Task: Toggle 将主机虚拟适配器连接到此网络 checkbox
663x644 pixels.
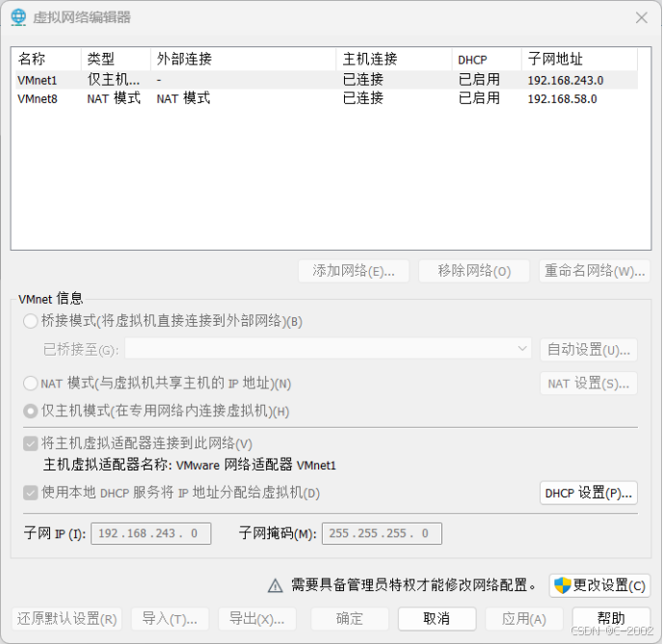Action: [31, 443]
